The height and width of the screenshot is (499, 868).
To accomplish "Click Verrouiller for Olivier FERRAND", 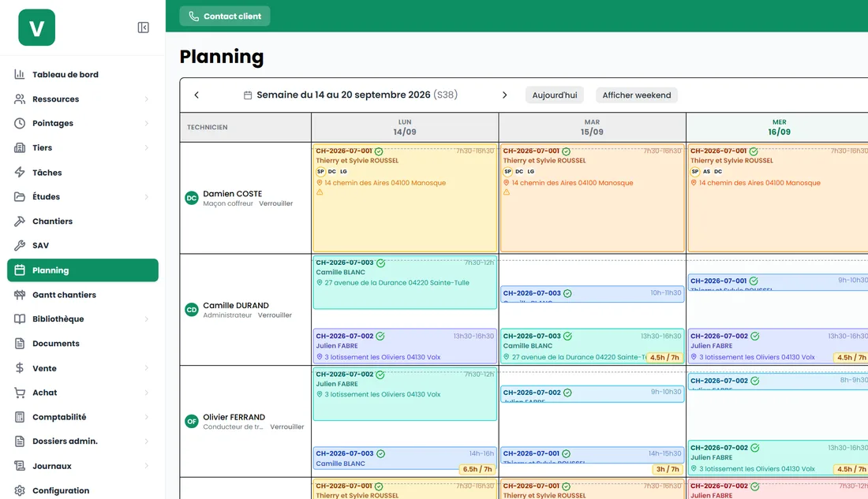I will [x=286, y=427].
